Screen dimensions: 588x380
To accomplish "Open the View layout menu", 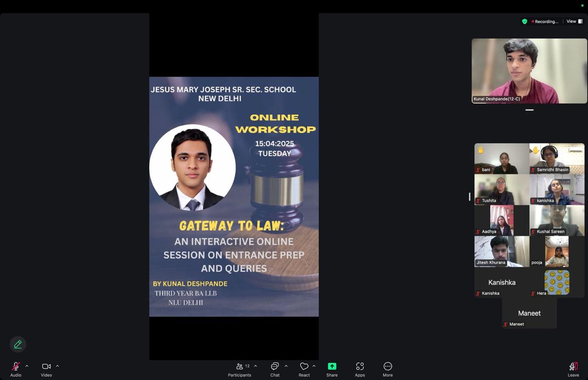I will coord(574,22).
